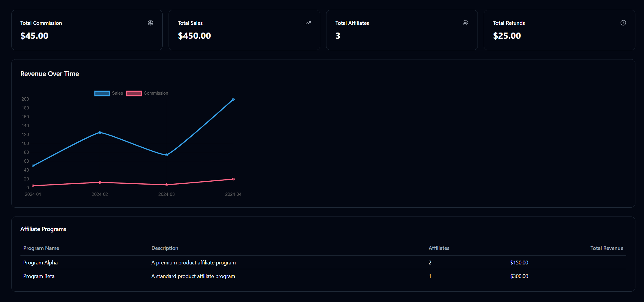Sort the table by Affiliates column header

click(439, 248)
